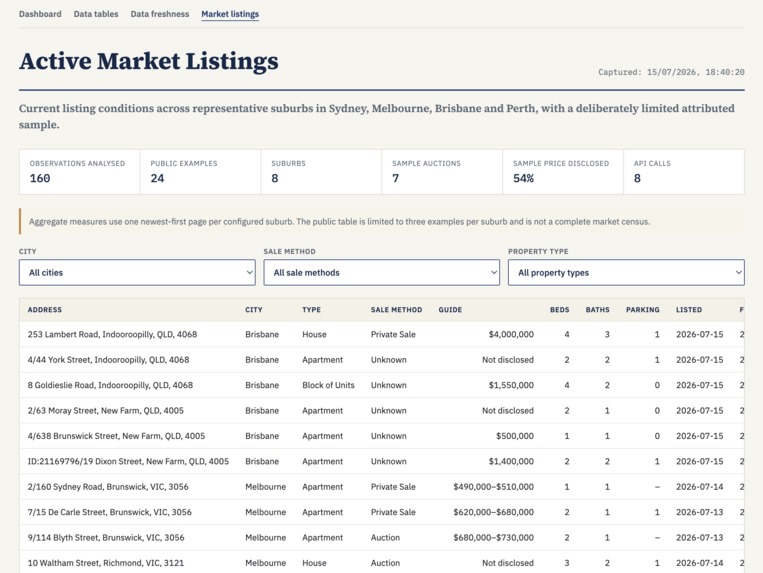
Task: Expand the All sale methods dropdown
Action: [382, 272]
